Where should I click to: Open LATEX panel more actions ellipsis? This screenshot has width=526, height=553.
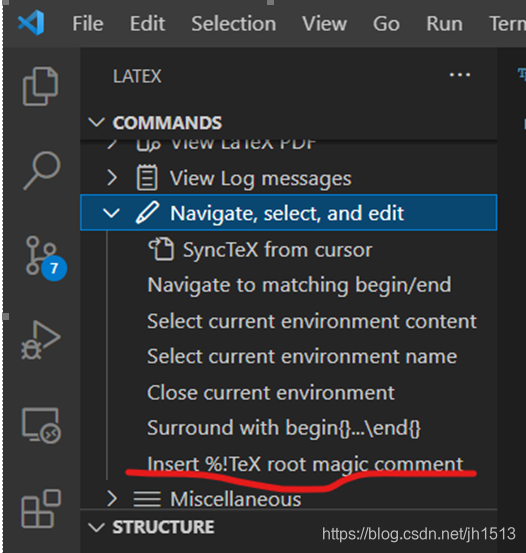pyautogui.click(x=460, y=75)
